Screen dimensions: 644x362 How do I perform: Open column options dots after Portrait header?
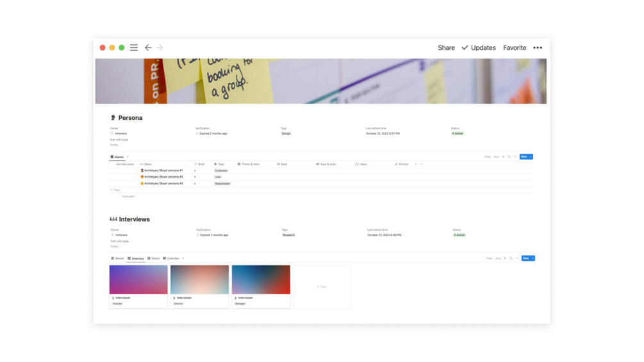(x=422, y=164)
